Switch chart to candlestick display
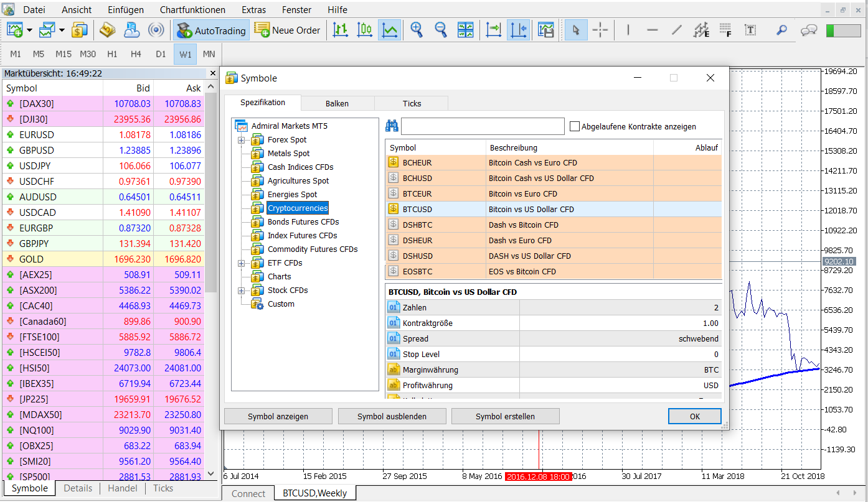This screenshot has width=868, height=502. coord(365,30)
